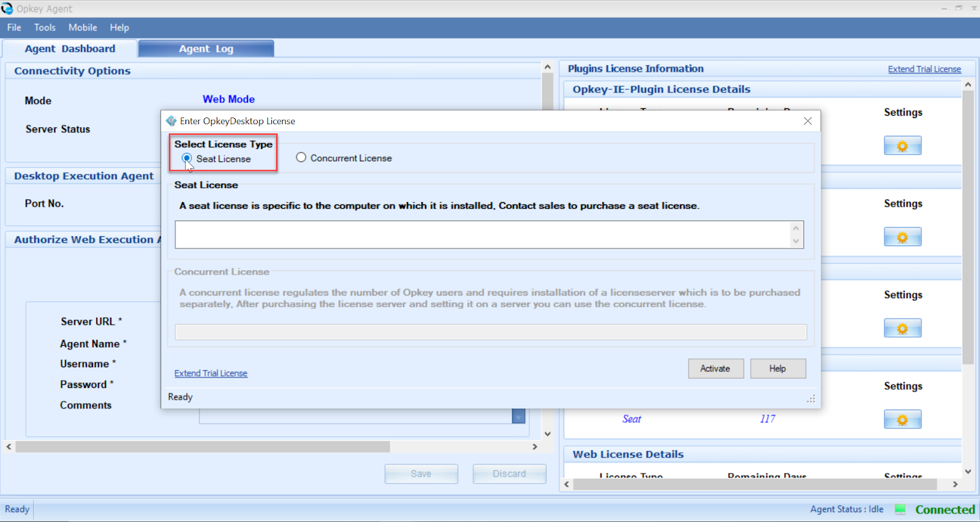Click the Help button in license dialog
Image resolution: width=980 pixels, height=522 pixels.
click(778, 368)
